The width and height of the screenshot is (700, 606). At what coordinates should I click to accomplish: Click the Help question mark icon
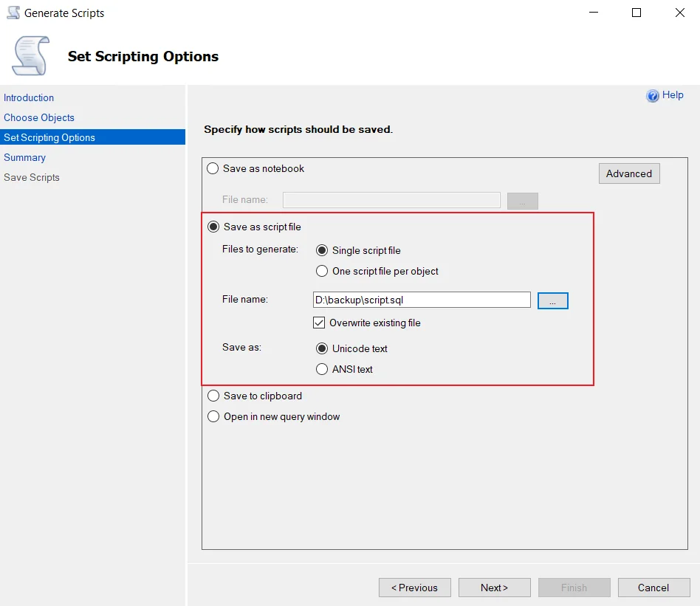tap(652, 95)
